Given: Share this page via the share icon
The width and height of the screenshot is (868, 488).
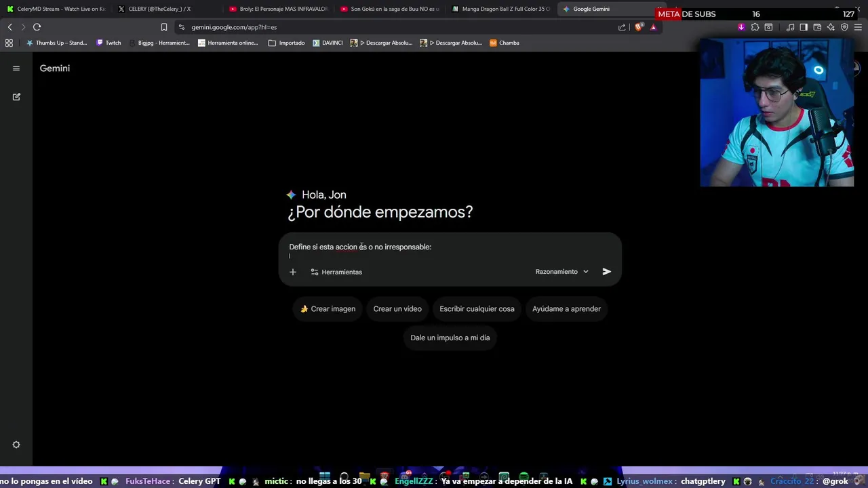Looking at the screenshot, I should click(622, 27).
